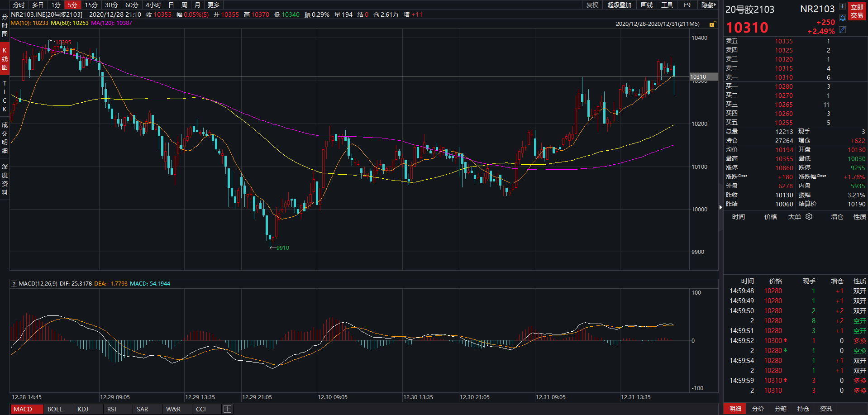The height and width of the screenshot is (415, 868).
Task: Click the large red 10310 last price
Action: 747,28
